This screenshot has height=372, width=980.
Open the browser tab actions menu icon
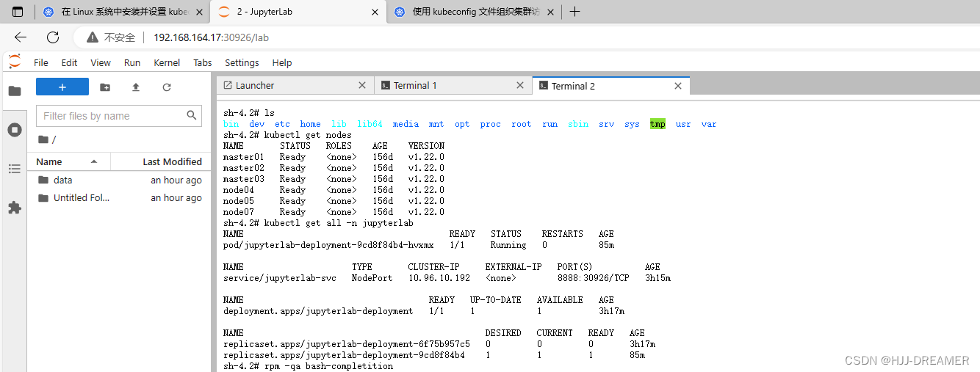click(18, 12)
